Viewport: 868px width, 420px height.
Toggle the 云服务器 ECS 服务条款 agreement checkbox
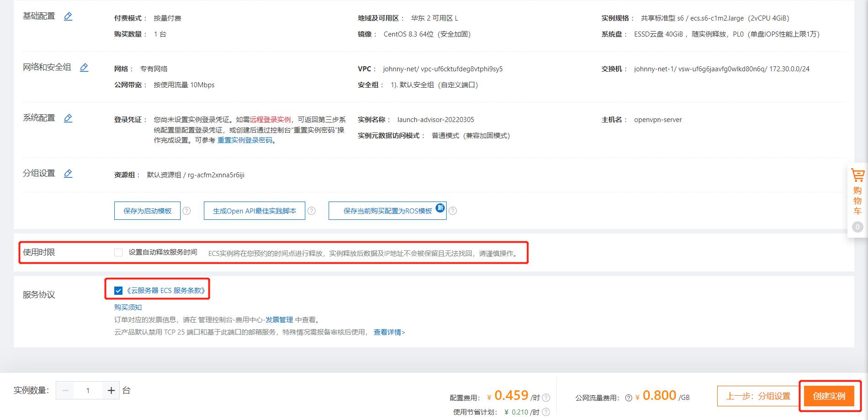(118, 290)
